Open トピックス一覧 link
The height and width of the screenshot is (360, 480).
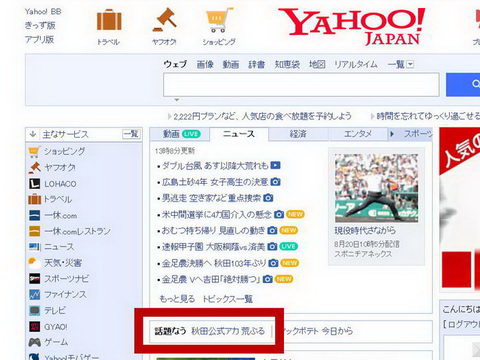(x=228, y=299)
